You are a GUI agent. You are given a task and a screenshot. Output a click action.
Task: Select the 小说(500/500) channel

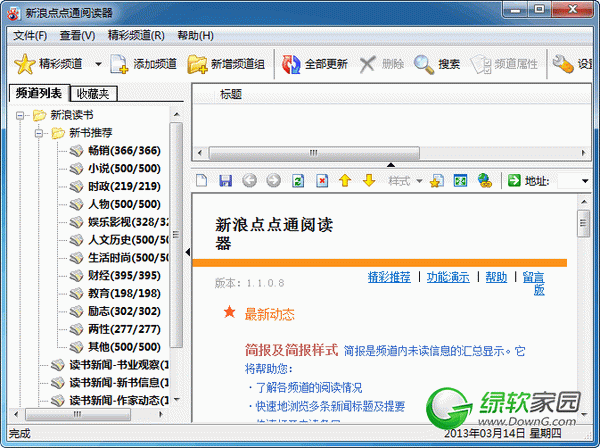124,168
